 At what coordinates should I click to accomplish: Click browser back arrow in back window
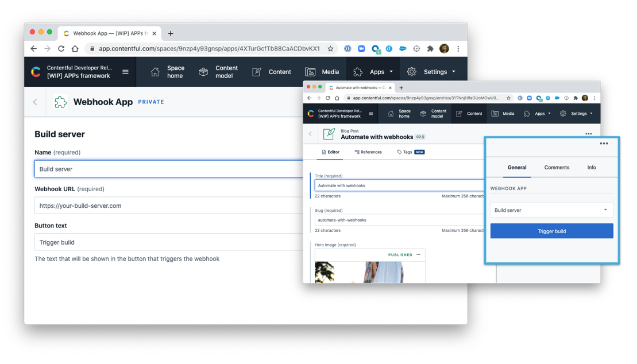pos(34,49)
